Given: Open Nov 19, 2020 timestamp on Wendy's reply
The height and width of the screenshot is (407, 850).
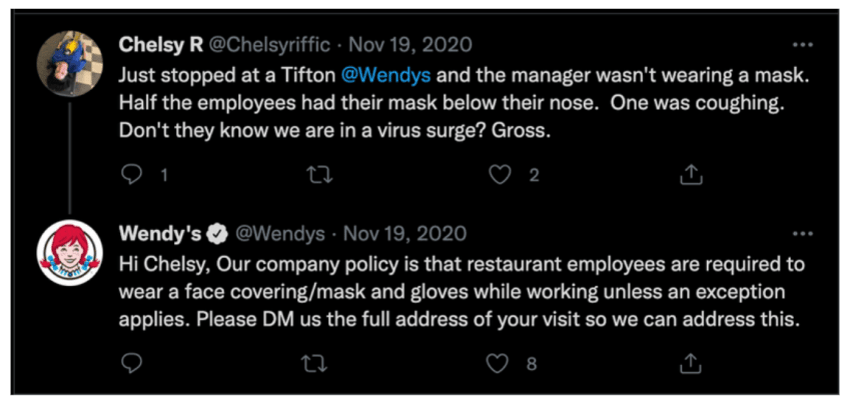Looking at the screenshot, I should [x=405, y=234].
